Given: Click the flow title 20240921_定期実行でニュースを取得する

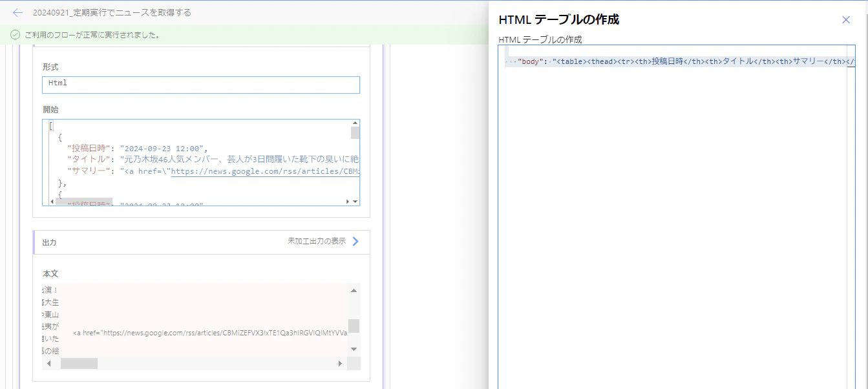Looking at the screenshot, I should (x=112, y=12).
